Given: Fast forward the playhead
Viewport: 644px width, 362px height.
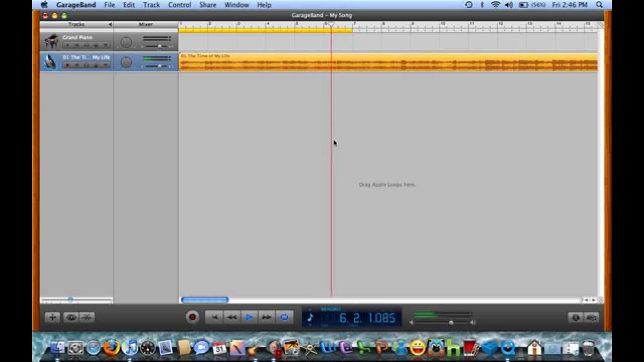Looking at the screenshot, I should (267, 317).
